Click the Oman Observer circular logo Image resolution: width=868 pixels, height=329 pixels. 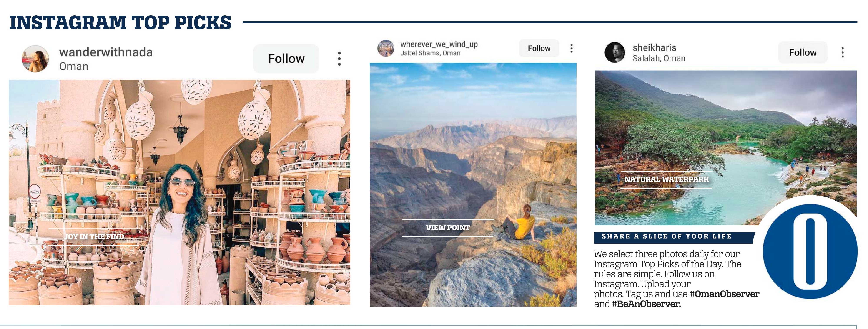click(x=810, y=251)
